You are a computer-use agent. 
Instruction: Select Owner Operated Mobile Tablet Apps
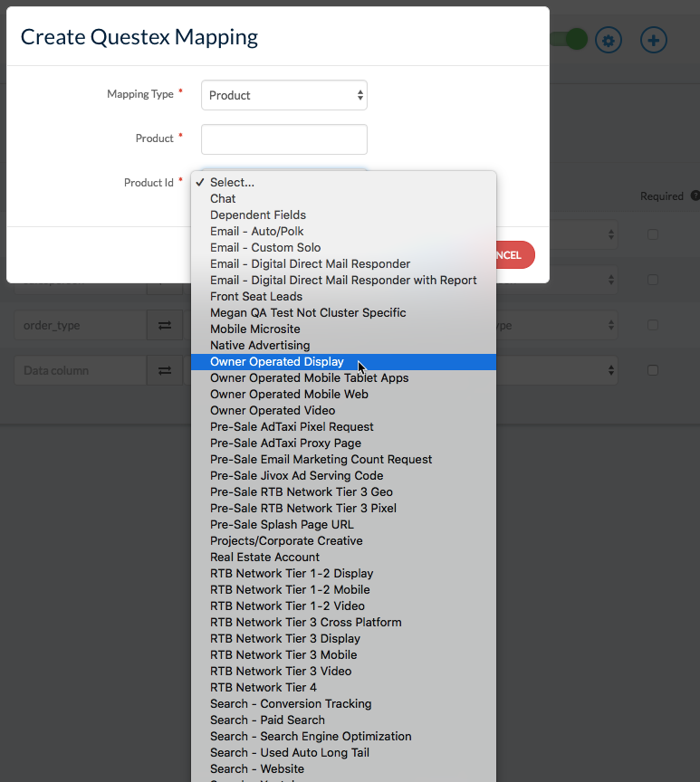pos(343,378)
